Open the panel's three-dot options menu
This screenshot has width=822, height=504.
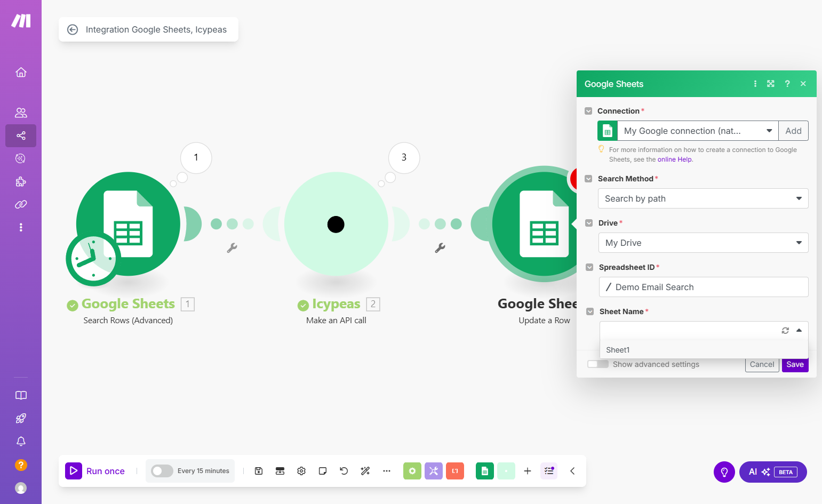click(x=755, y=84)
